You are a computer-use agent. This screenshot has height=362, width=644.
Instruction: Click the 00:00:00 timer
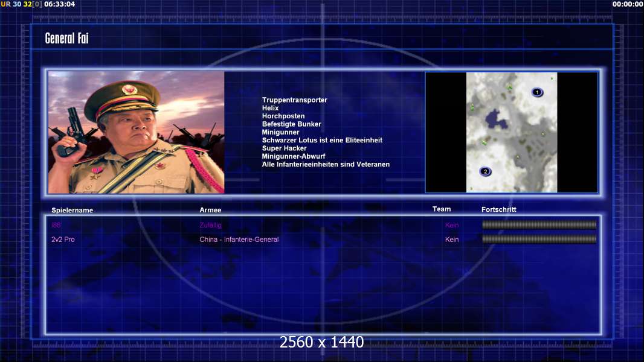pos(628,4)
